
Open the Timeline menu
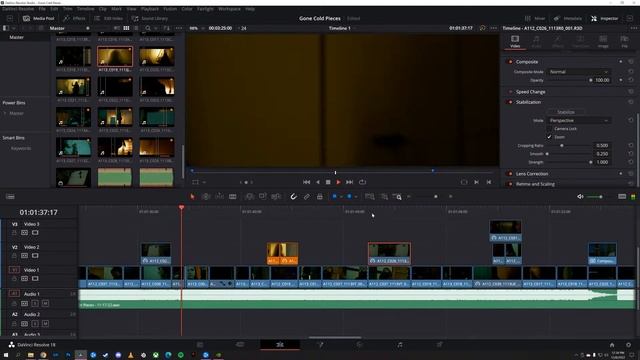click(85, 9)
